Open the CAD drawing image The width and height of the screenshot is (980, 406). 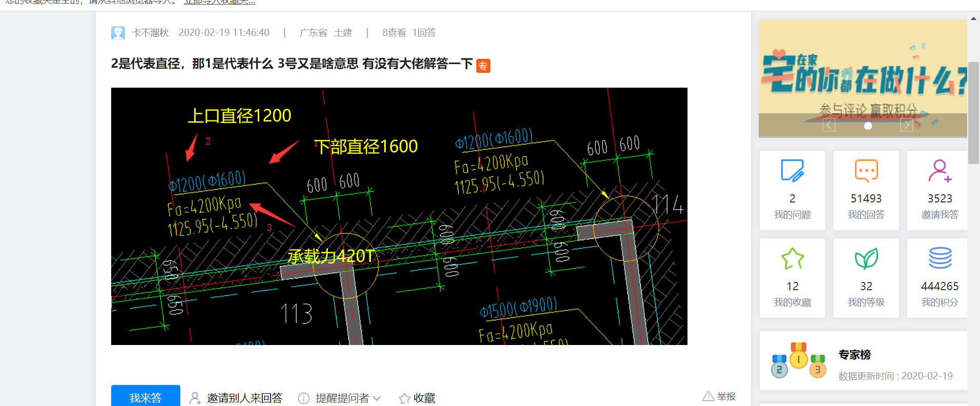(399, 216)
